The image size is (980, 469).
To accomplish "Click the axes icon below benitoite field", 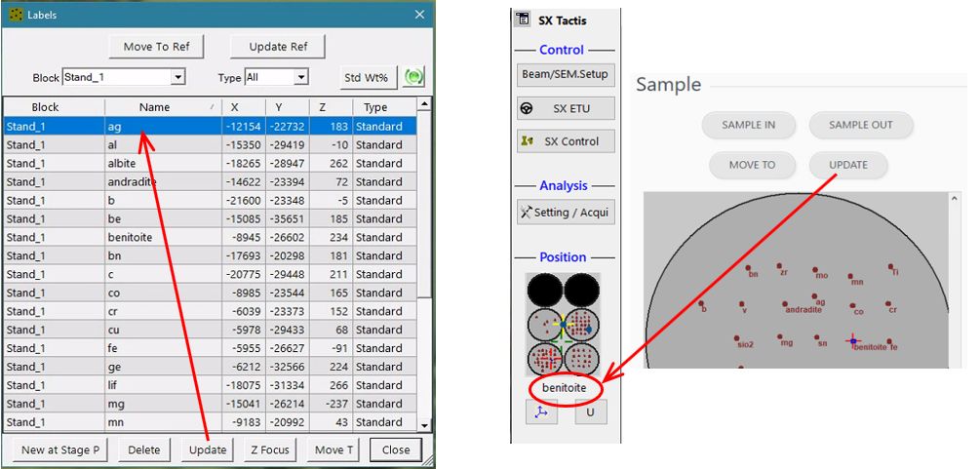I will point(541,412).
